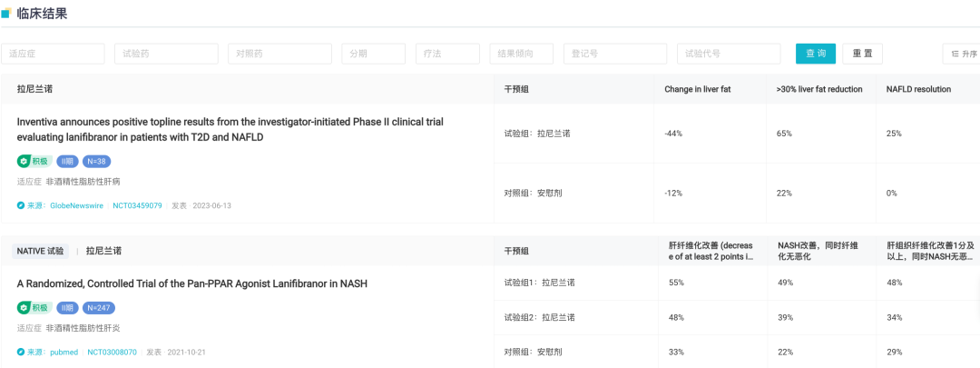Click the green shield 积极 icon for NATIVE trial
This screenshot has height=368, width=980.
click(23, 308)
